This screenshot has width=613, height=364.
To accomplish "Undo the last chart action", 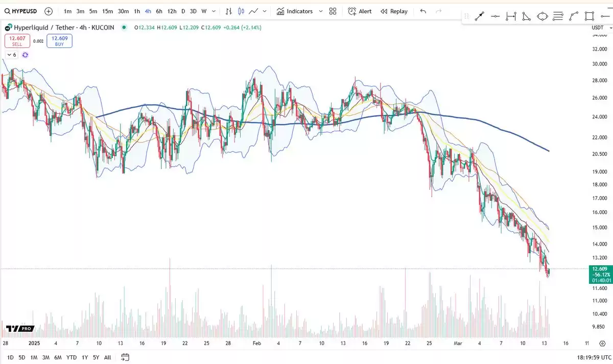I will pyautogui.click(x=423, y=11).
